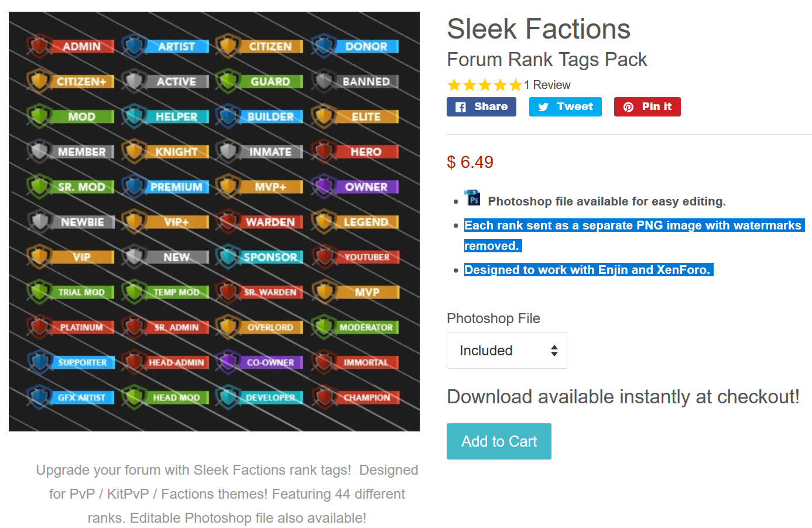Open the Photoshop File Included dropdown
This screenshot has width=812, height=528.
point(507,351)
